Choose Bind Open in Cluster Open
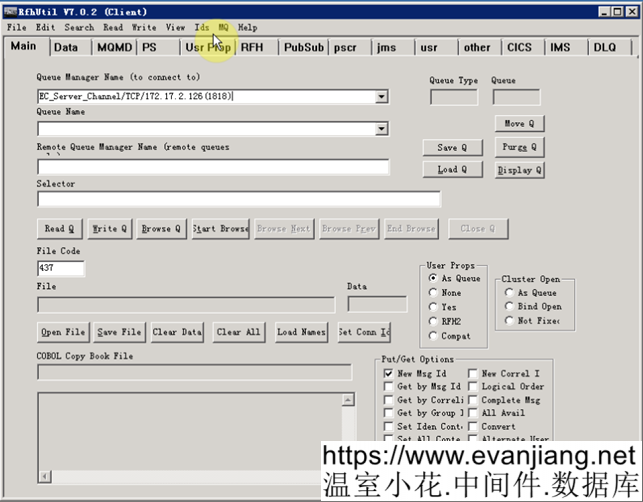The image size is (643, 502). [x=510, y=307]
